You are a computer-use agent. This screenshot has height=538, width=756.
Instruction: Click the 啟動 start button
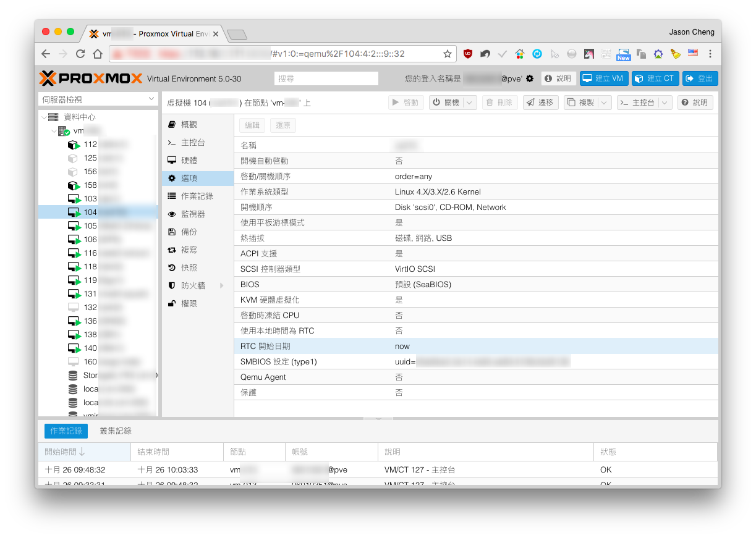coord(406,103)
